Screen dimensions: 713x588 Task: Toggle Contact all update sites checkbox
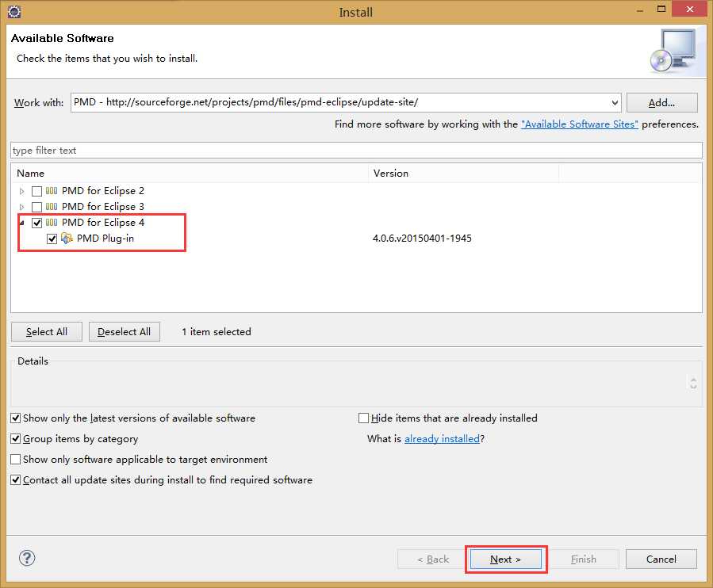(15, 480)
